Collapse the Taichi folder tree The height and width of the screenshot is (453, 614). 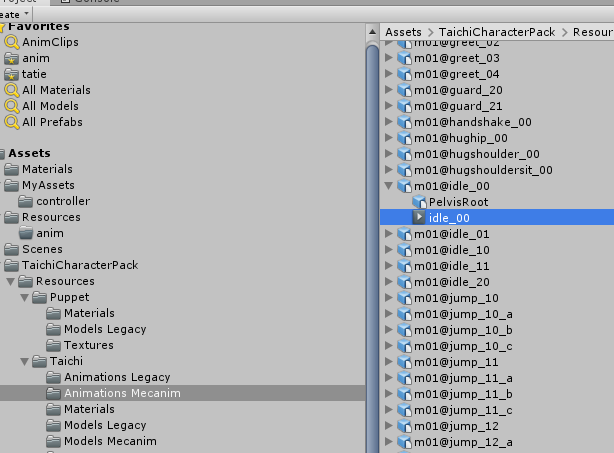click(x=25, y=362)
